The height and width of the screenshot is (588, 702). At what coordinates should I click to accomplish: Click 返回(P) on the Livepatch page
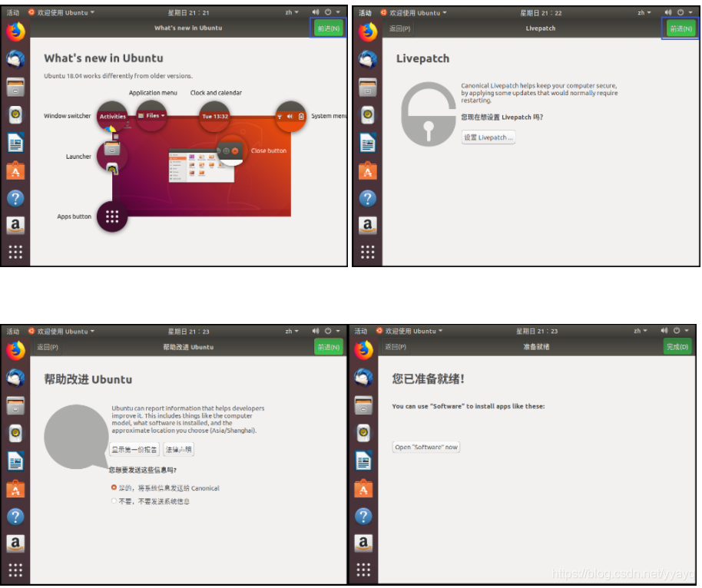click(x=400, y=28)
